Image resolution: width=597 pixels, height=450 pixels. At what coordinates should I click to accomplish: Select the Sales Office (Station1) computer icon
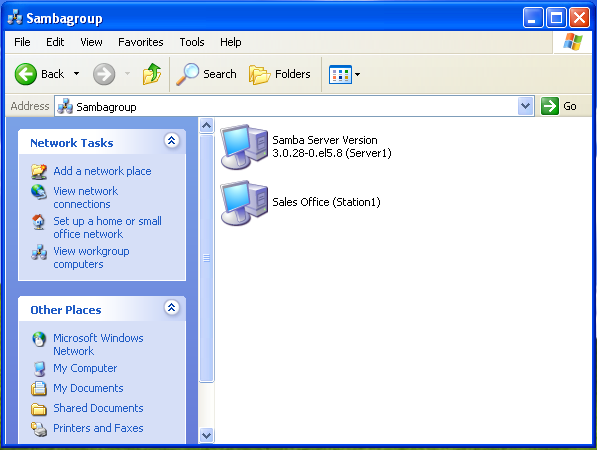pyautogui.click(x=244, y=203)
